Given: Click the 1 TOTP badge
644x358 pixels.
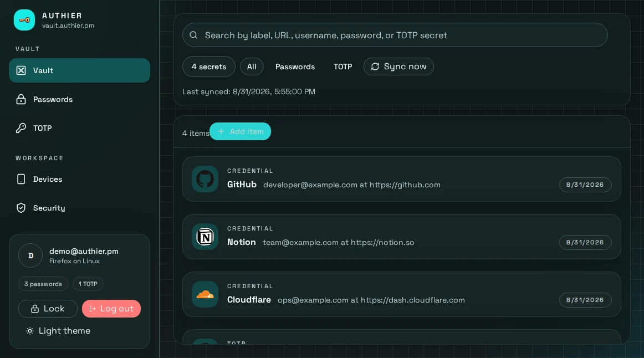Looking at the screenshot, I should coord(88,284).
